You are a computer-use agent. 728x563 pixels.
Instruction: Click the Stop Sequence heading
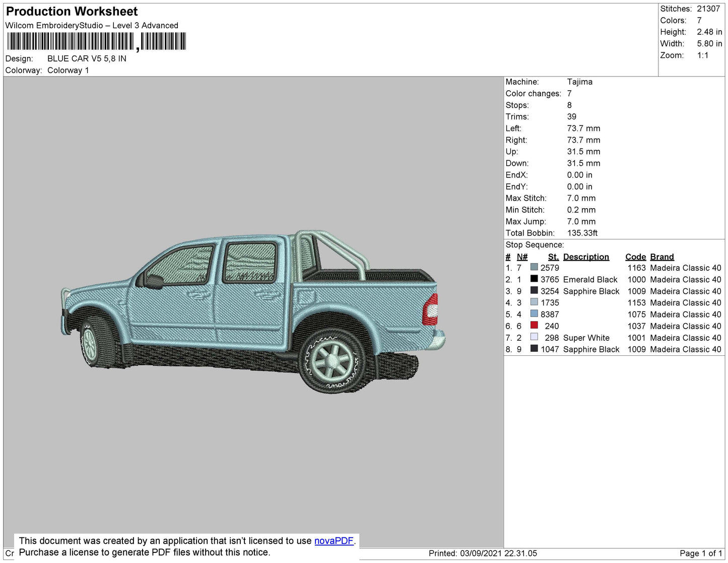535,244
